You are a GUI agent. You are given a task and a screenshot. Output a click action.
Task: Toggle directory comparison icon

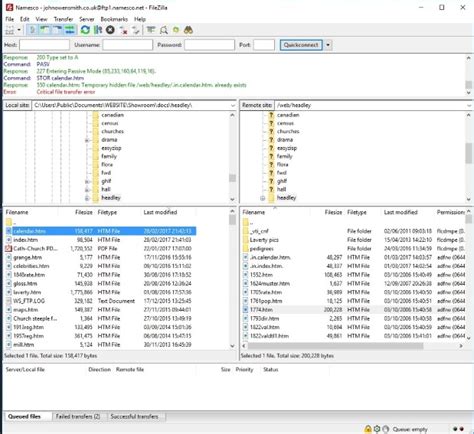pyautogui.click(x=164, y=31)
